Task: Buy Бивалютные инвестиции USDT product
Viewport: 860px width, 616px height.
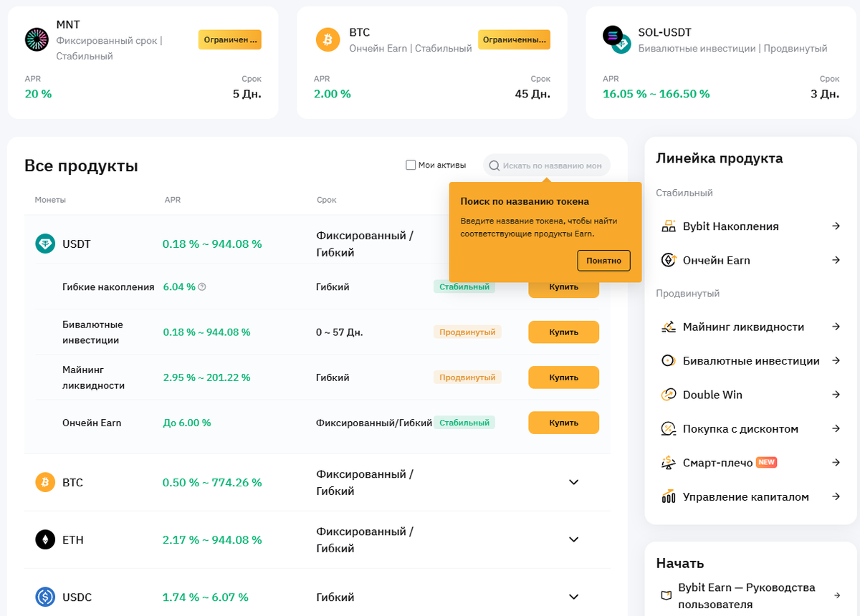Action: click(563, 332)
